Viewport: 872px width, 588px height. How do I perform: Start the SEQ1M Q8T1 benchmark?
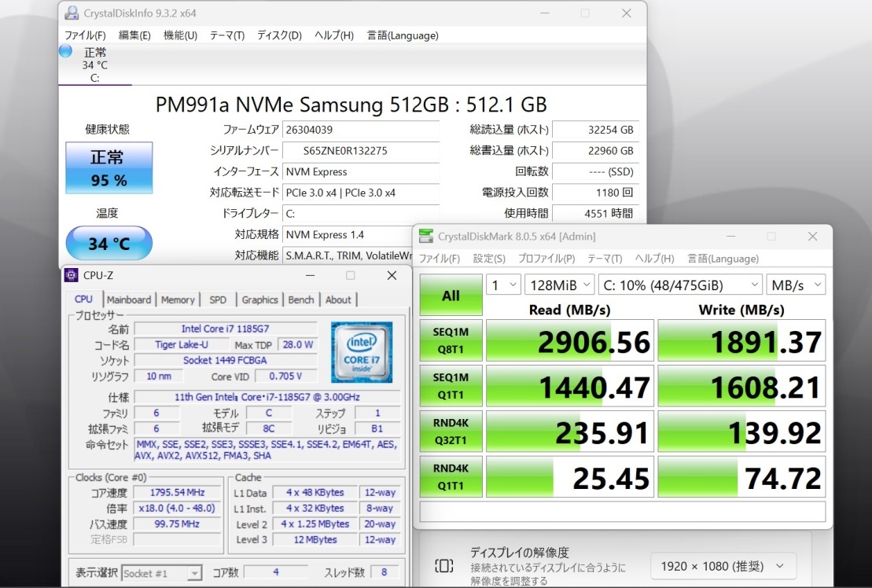451,340
